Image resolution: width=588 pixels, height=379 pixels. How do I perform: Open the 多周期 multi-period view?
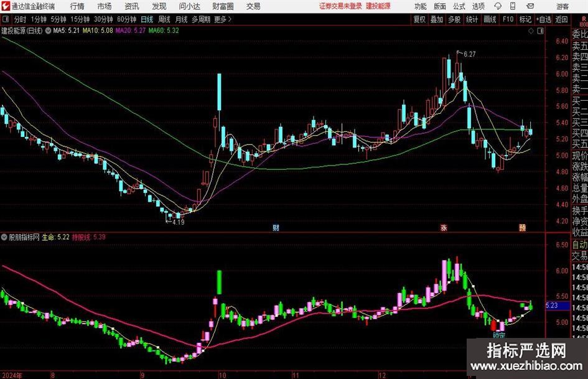pos(201,19)
